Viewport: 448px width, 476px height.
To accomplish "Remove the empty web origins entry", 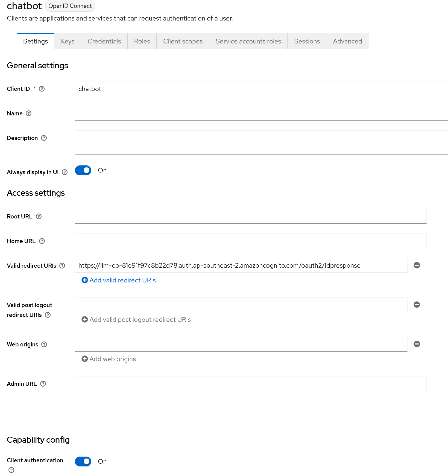I will (417, 344).
